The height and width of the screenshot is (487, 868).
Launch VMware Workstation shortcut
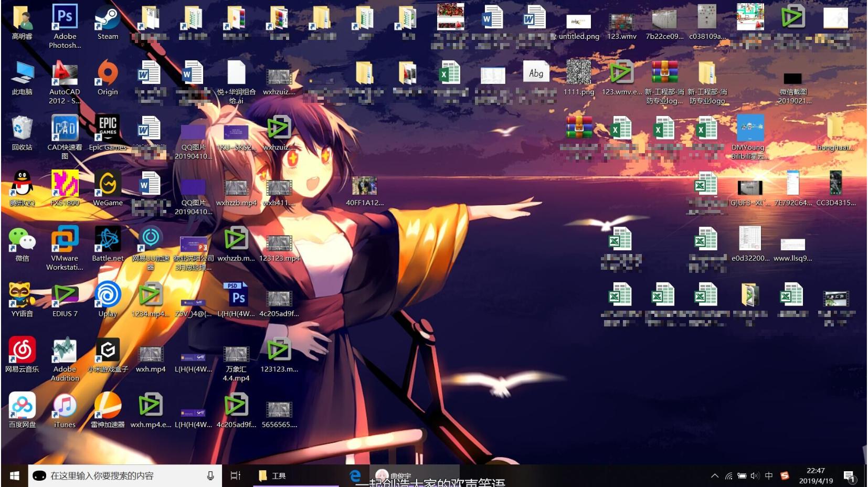[x=65, y=248]
